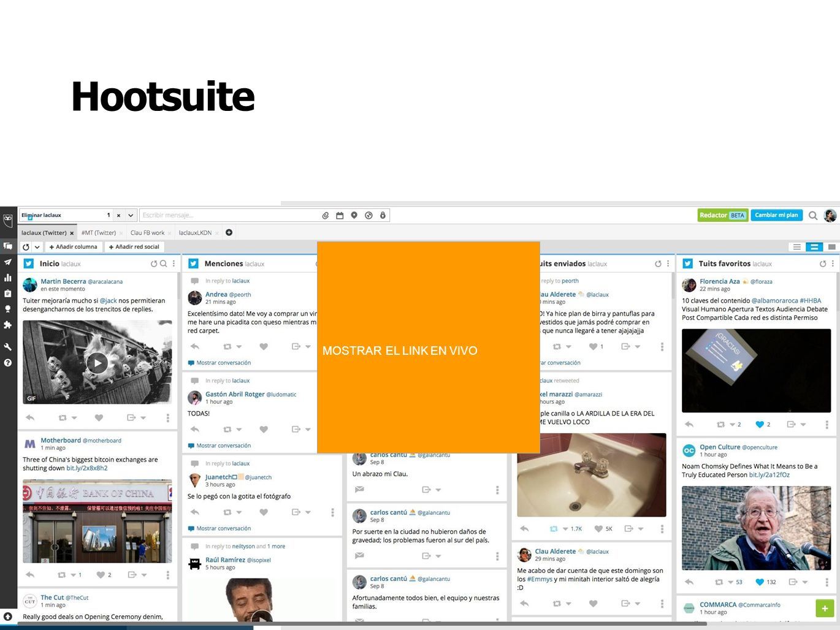Add a new tab with the plus icon

[x=229, y=232]
